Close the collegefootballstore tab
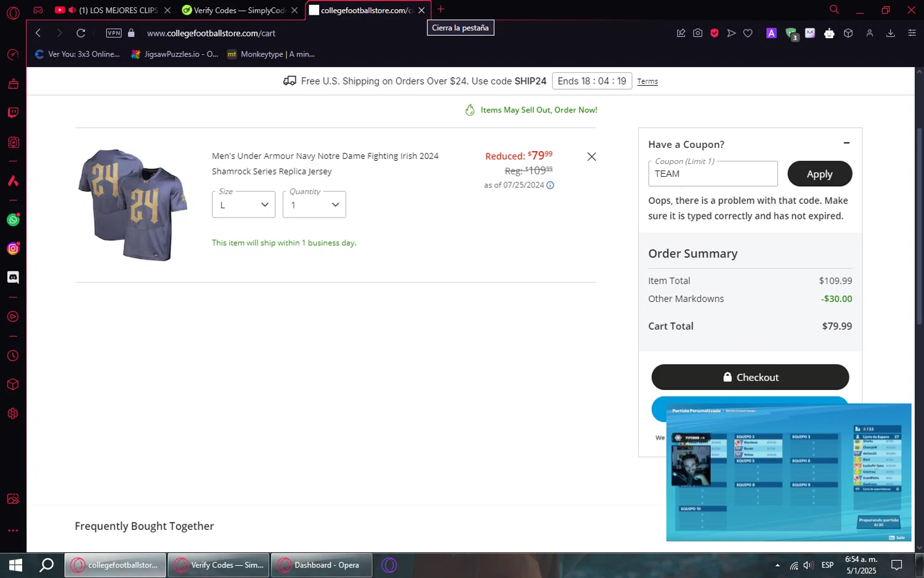Image resolution: width=924 pixels, height=578 pixels. tap(422, 10)
